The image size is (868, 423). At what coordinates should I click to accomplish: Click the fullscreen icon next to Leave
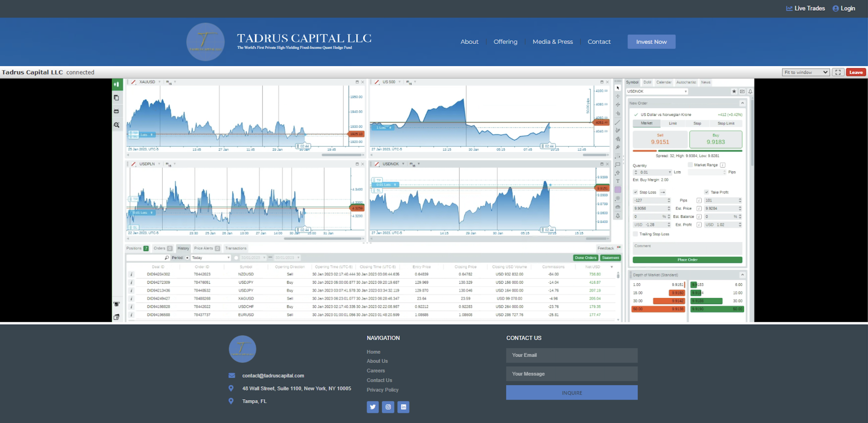click(838, 72)
